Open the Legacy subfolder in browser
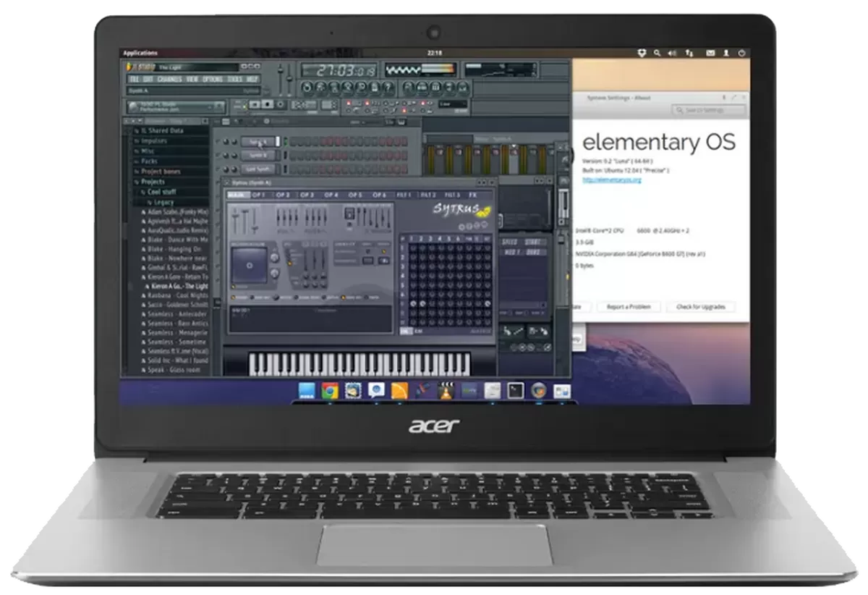This screenshot has width=868, height=595. tap(163, 202)
